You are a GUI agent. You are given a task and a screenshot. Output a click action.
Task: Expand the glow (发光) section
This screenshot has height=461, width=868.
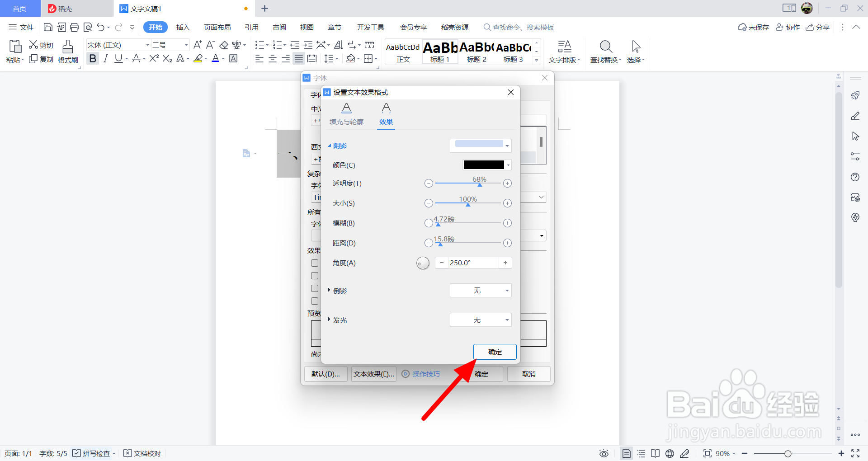329,320
